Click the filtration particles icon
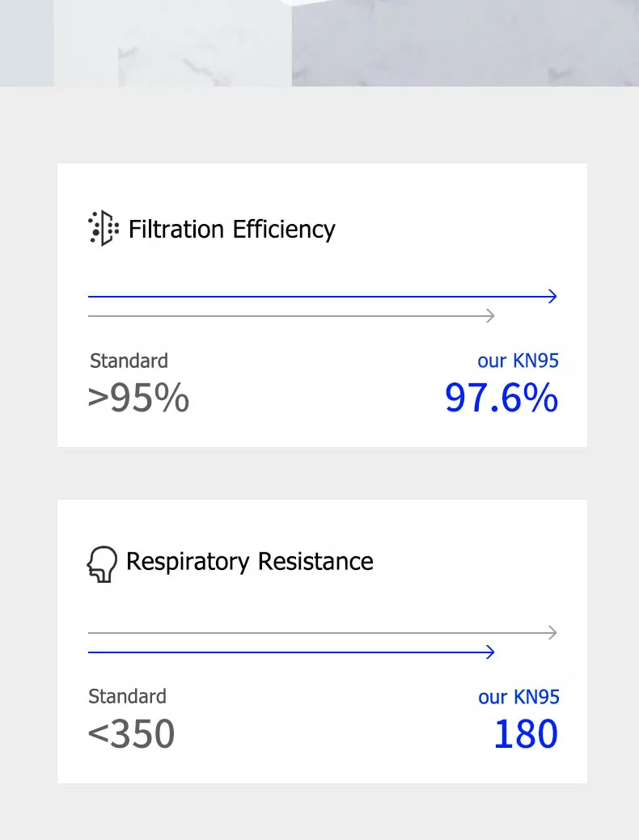Viewport: 639px width, 840px height. point(103,229)
